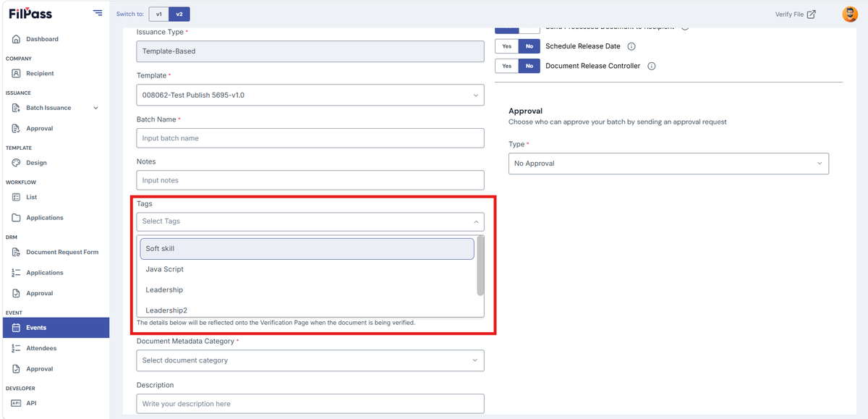Click the tags list scrollbar
This screenshot has height=419, width=868.
coord(480,266)
